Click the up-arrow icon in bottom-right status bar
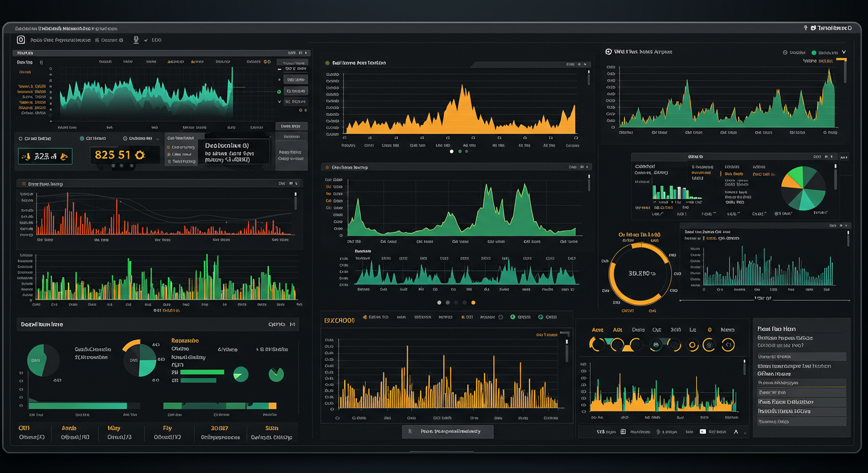The width and height of the screenshot is (868, 473). click(x=735, y=432)
